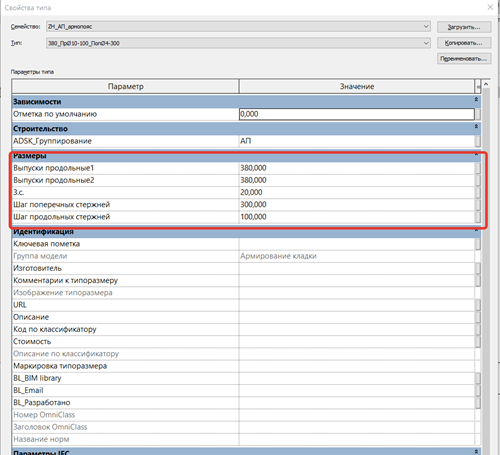This screenshot has height=455, width=500.
Task: Click the associate button for Выпуски продольные1
Action: pyautogui.click(x=478, y=168)
